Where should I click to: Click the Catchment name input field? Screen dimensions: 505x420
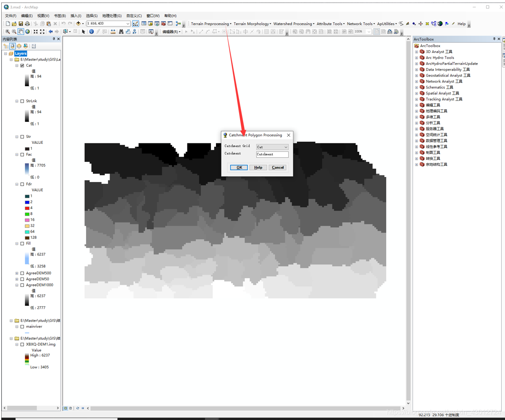click(272, 154)
